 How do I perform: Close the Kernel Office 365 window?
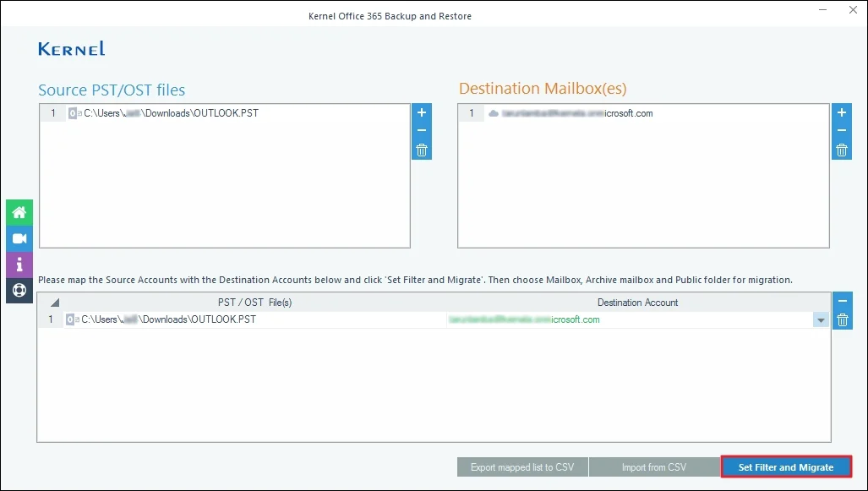click(853, 10)
